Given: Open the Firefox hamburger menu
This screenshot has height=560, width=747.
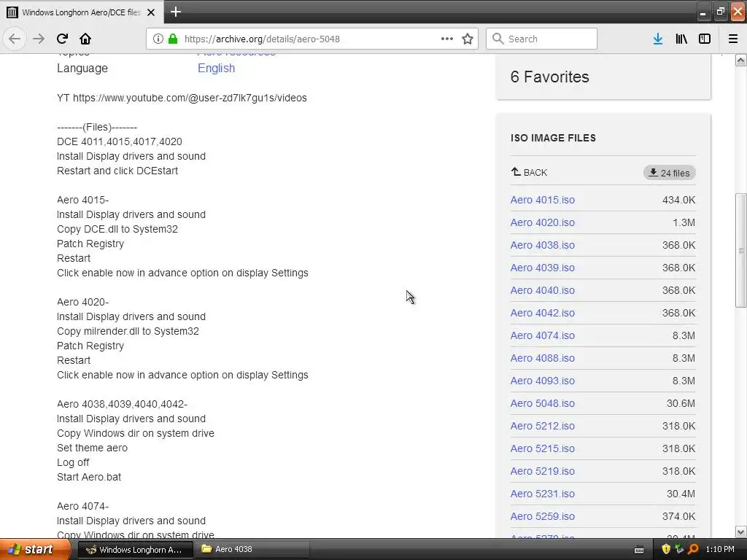Looking at the screenshot, I should pyautogui.click(x=733, y=39).
